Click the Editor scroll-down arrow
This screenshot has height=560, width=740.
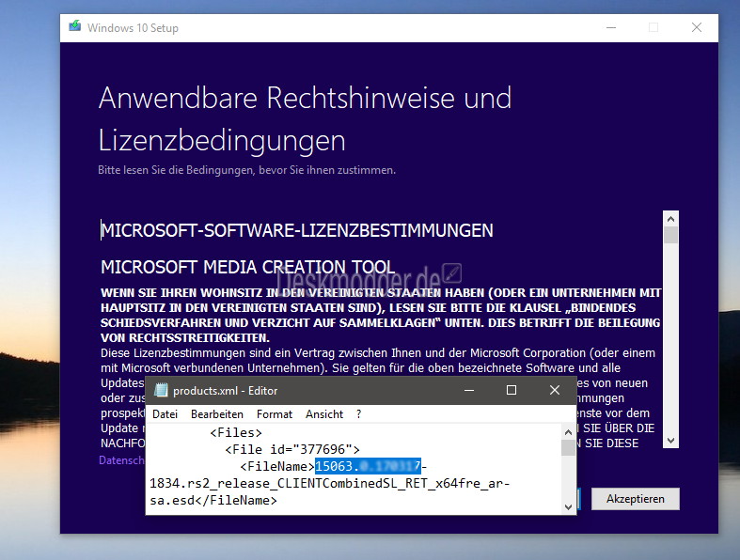[568, 507]
